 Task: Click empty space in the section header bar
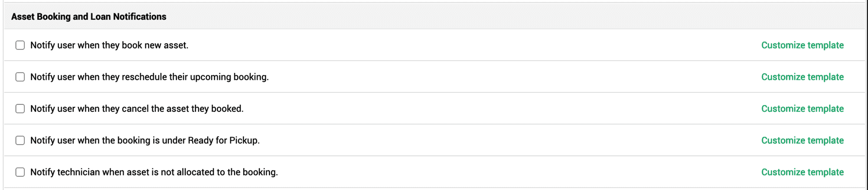pos(477,16)
